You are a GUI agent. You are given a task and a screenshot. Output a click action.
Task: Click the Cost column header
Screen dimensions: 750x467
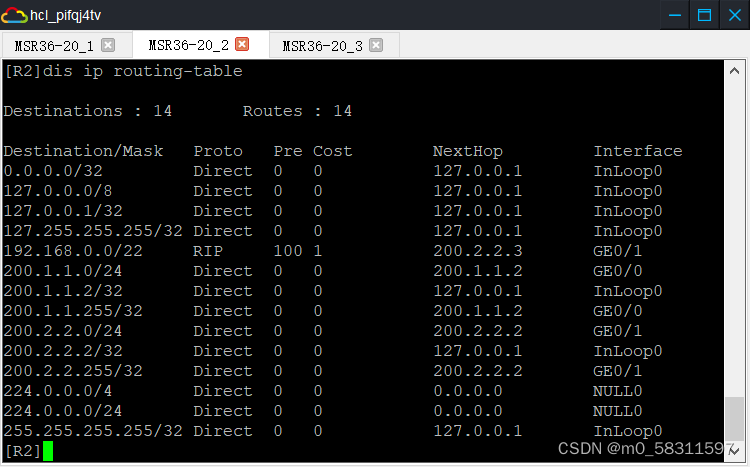pyautogui.click(x=332, y=151)
